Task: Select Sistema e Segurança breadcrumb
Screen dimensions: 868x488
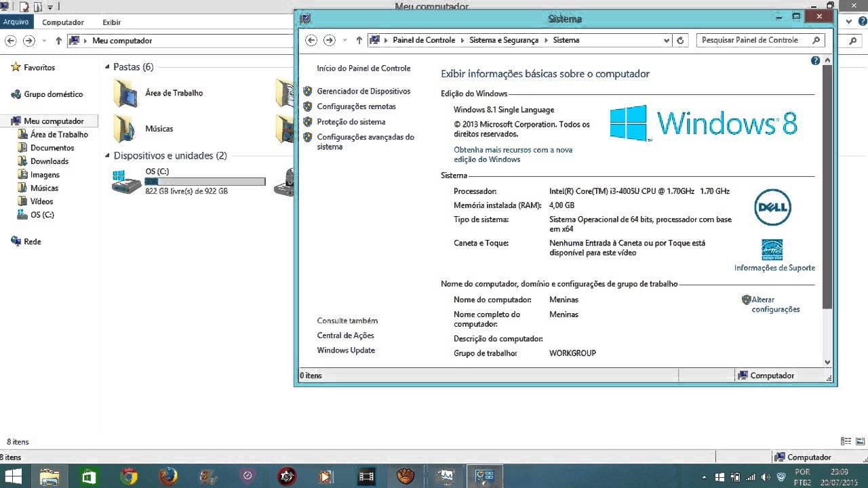Action: coord(504,40)
